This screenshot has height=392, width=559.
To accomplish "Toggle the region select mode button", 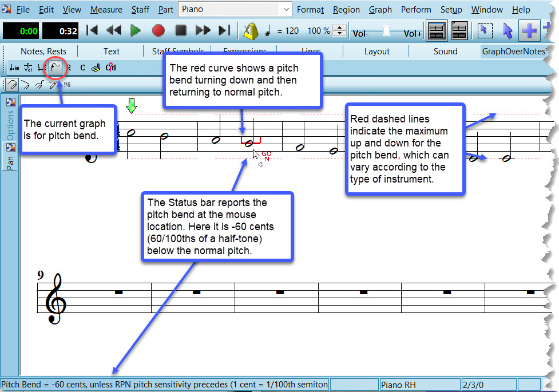I will pyautogui.click(x=485, y=31).
